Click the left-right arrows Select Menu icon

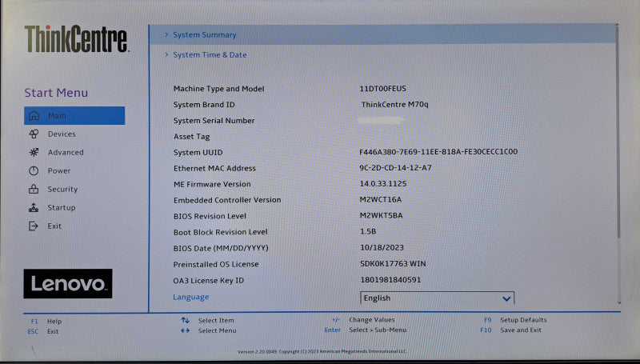pyautogui.click(x=186, y=330)
